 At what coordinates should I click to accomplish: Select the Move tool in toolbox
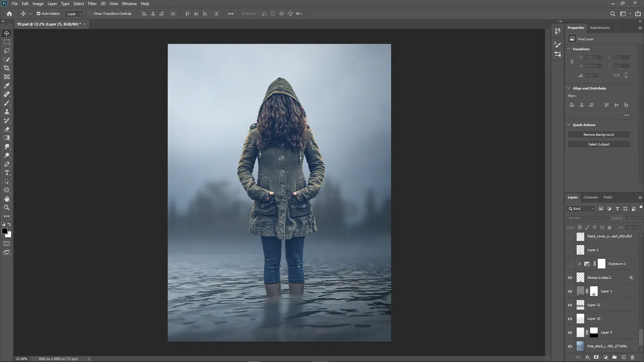[7, 33]
